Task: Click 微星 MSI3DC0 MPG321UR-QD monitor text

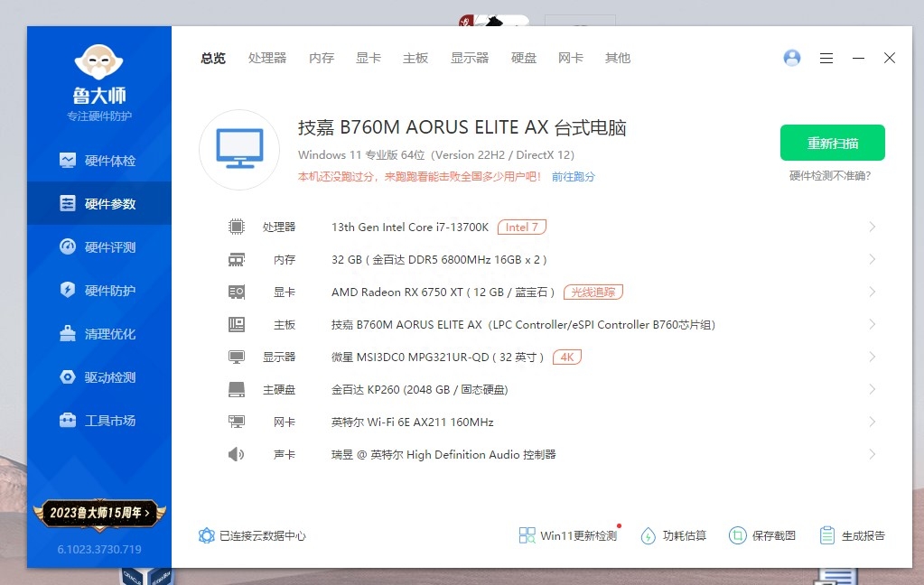Action: pyautogui.click(x=437, y=357)
